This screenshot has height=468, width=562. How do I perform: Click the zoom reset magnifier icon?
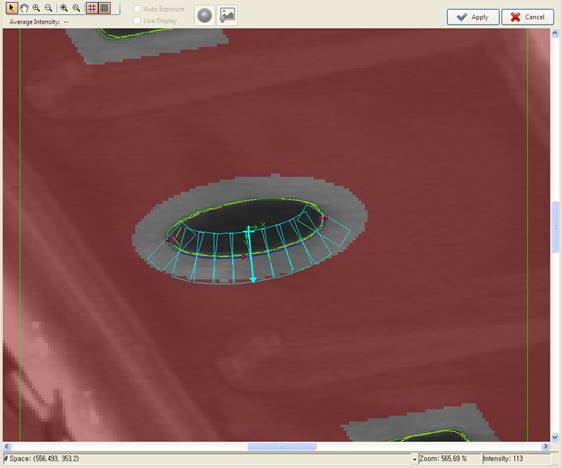click(76, 8)
